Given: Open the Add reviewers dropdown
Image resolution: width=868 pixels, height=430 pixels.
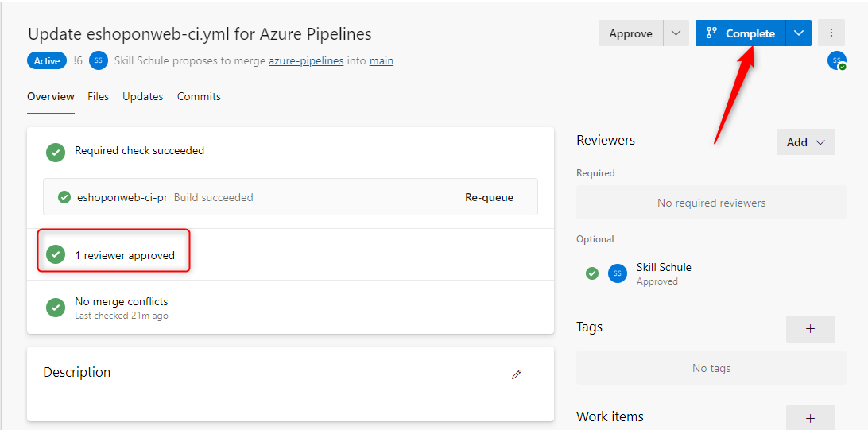Looking at the screenshot, I should (805, 142).
